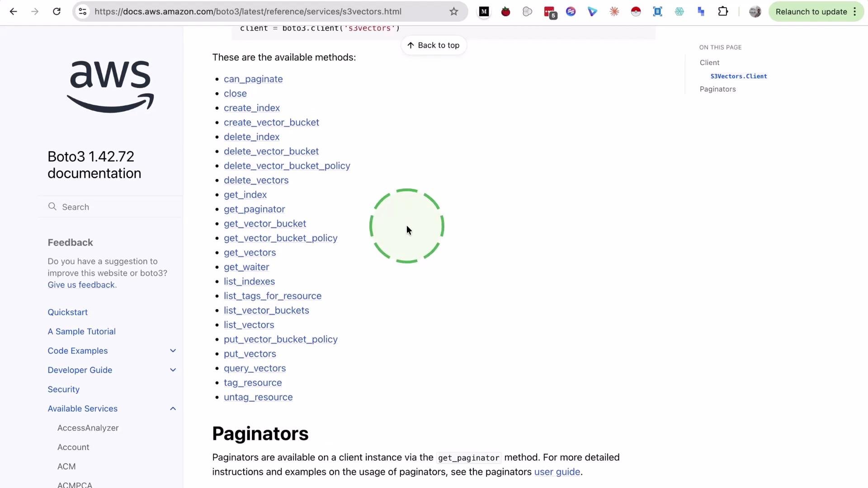Click the search magnifier icon in sidebar

coord(52,206)
